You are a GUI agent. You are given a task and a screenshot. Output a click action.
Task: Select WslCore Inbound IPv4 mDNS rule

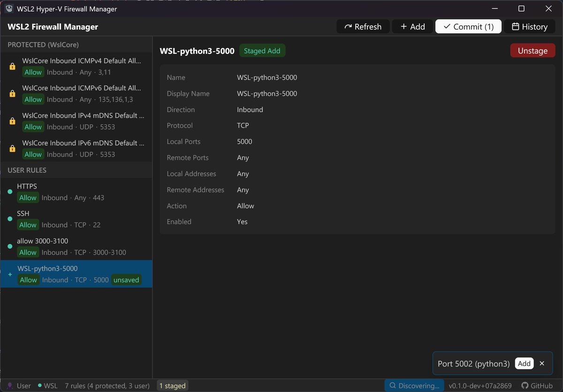76,121
